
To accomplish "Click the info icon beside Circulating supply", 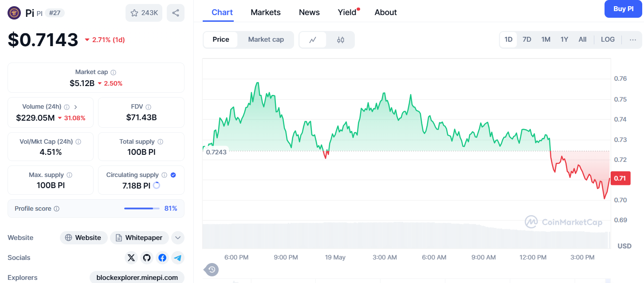I will coord(164,175).
